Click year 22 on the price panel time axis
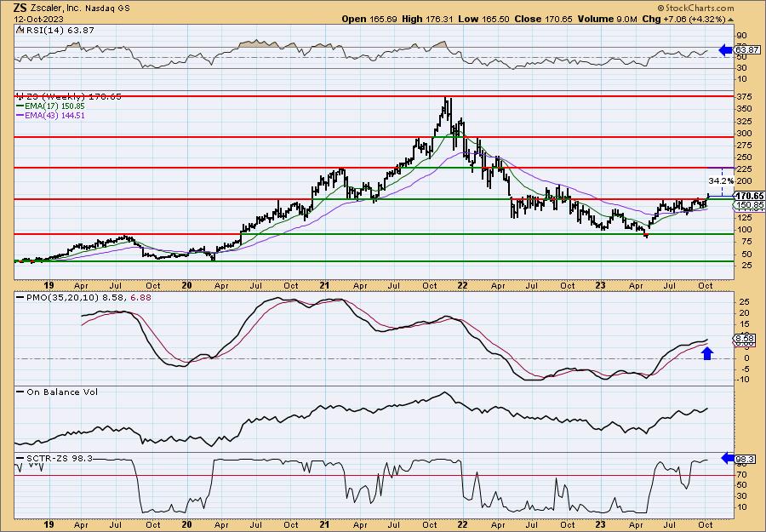The image size is (766, 532). (463, 286)
